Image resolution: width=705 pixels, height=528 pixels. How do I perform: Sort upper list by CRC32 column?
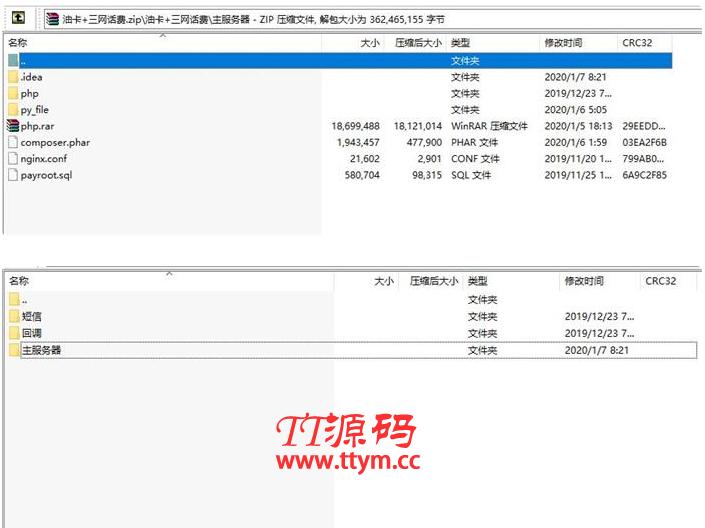637,43
